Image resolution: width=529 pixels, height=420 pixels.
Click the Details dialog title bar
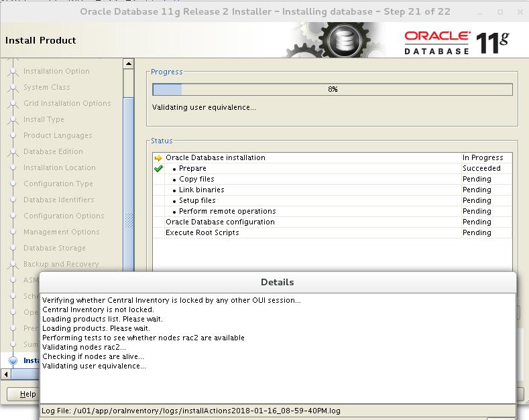tap(278, 282)
